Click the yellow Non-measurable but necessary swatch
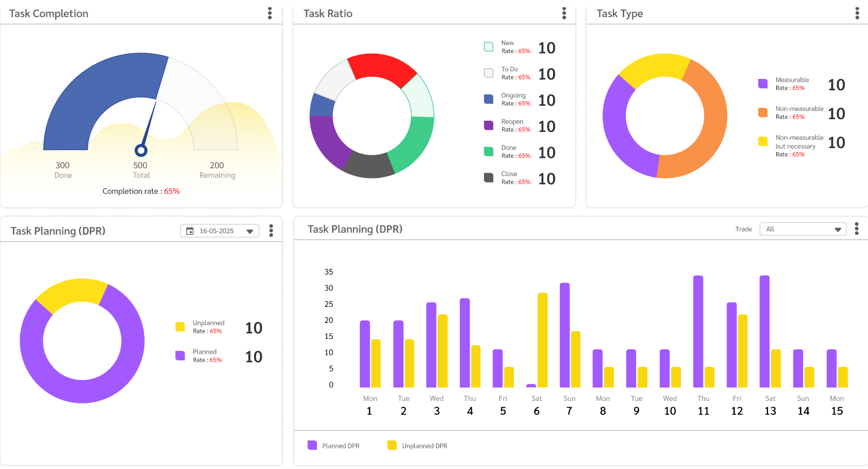 [x=763, y=141]
